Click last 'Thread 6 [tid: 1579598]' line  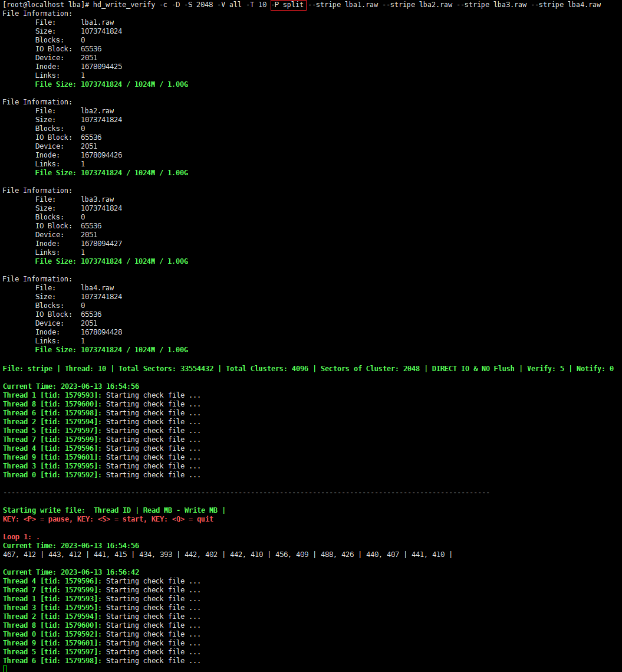[x=101, y=661]
